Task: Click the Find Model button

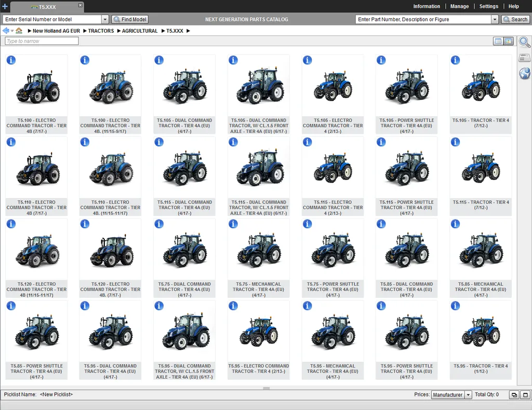Action: click(x=130, y=20)
